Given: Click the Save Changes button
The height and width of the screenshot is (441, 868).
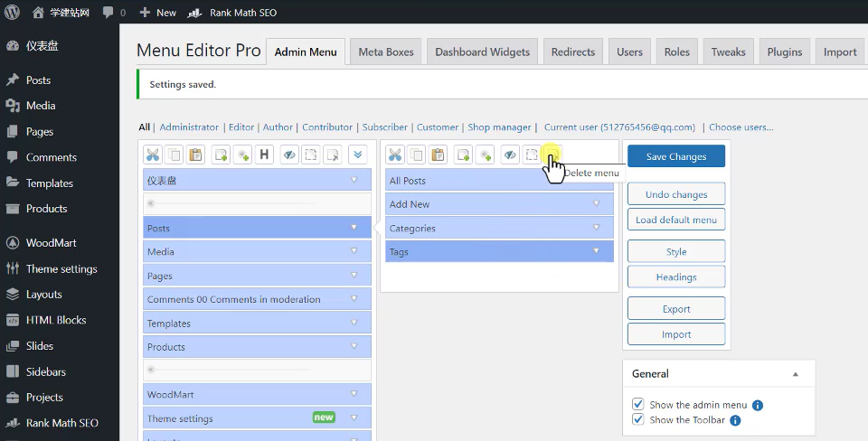Looking at the screenshot, I should 676,156.
